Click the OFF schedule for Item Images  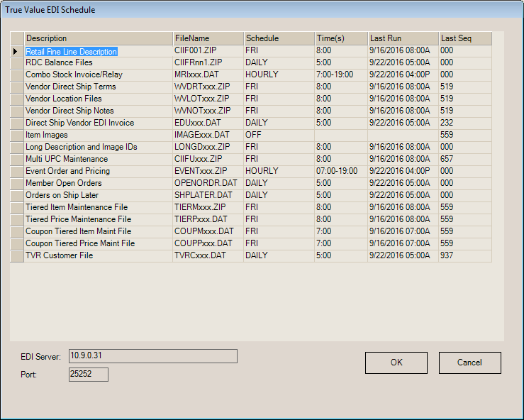279,135
